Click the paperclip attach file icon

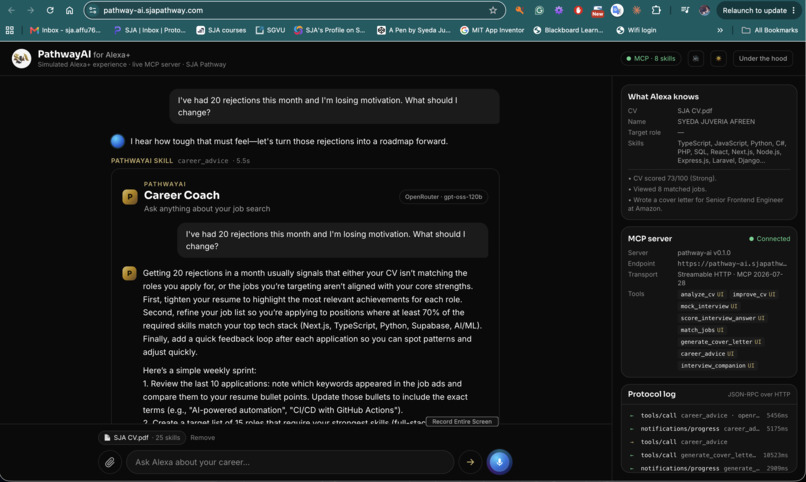(x=109, y=462)
